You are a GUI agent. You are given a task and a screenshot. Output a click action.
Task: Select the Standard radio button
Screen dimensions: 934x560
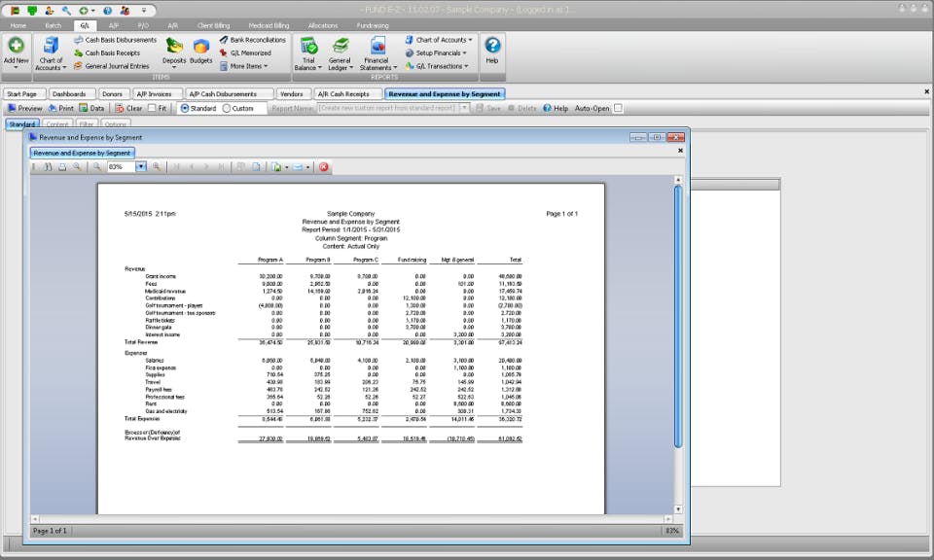click(x=185, y=108)
